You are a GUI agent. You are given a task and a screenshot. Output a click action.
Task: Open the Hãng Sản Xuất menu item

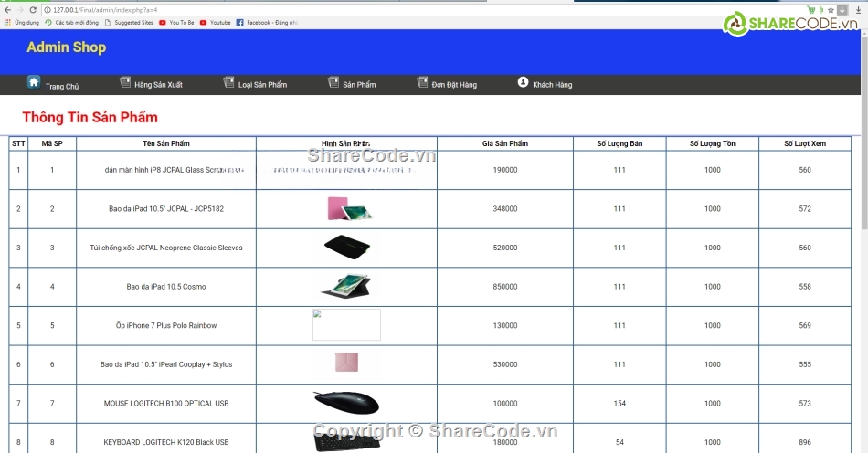(x=158, y=85)
